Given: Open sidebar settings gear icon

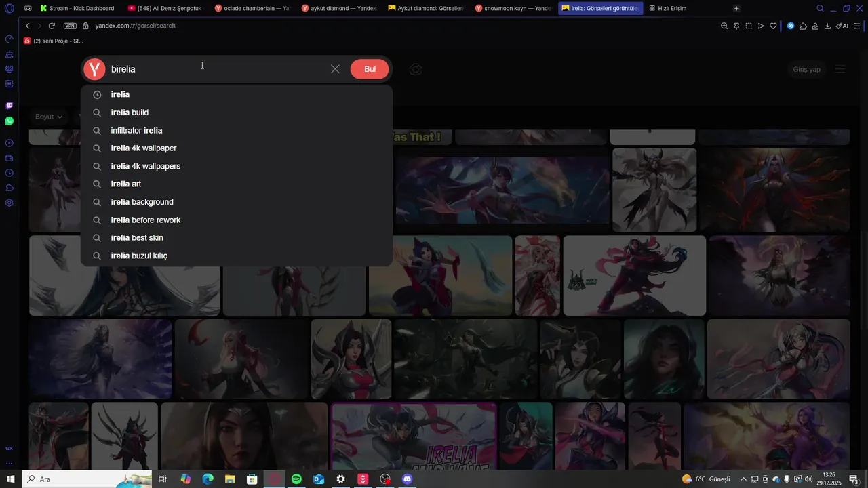Looking at the screenshot, I should click(9, 203).
